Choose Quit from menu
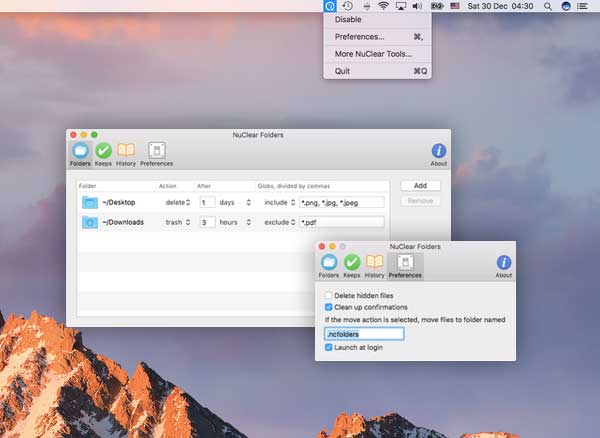600x438 pixels. click(377, 71)
